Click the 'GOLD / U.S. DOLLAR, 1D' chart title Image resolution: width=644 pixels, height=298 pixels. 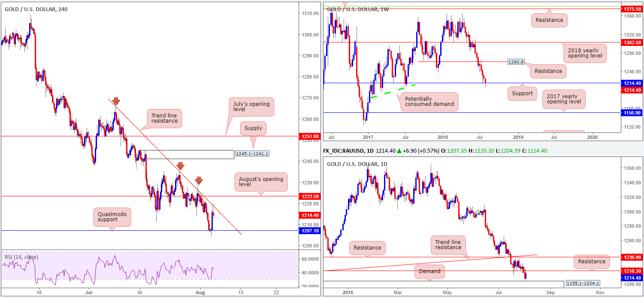click(x=357, y=164)
